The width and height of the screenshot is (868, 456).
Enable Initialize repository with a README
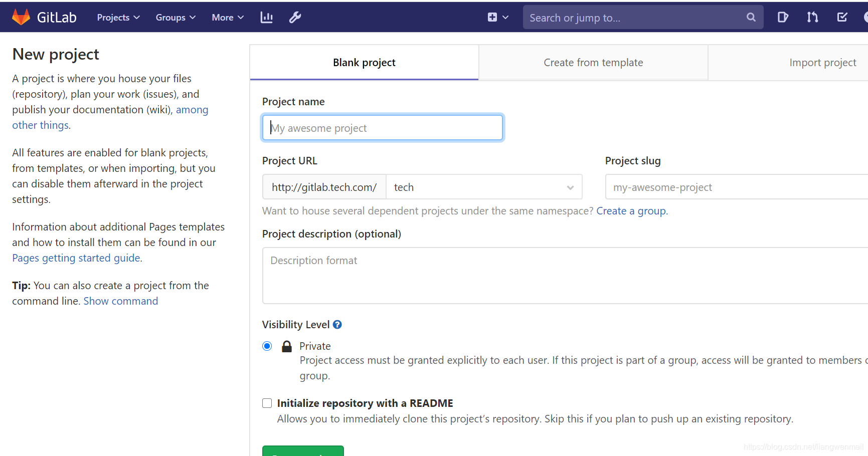pos(267,403)
